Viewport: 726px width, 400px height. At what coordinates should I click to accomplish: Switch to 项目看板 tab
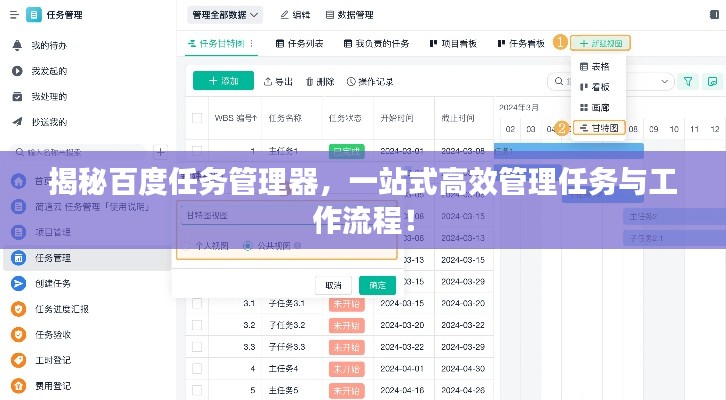[453, 44]
